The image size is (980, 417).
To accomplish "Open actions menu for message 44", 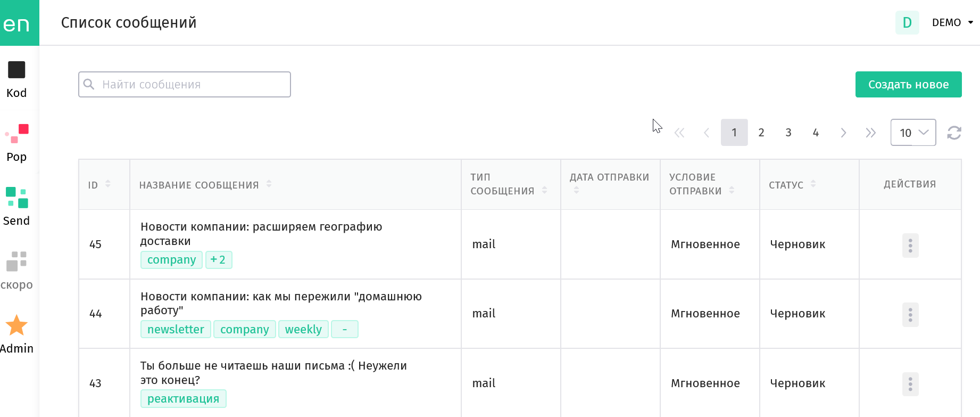I will (x=910, y=315).
